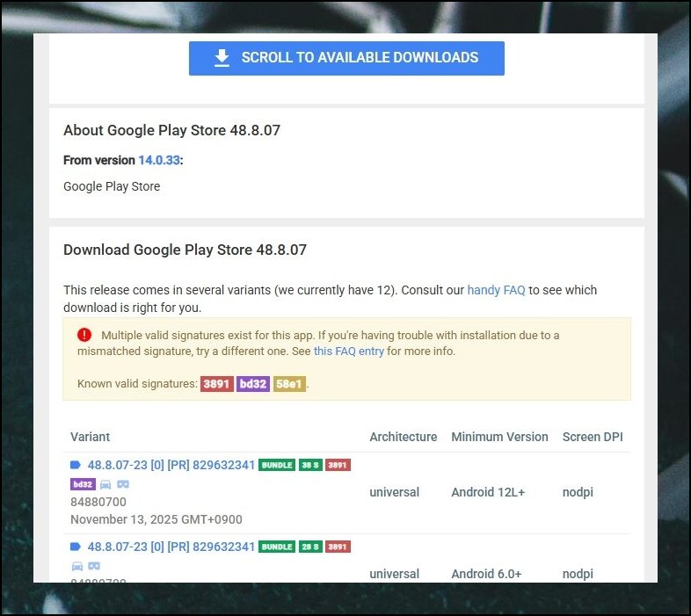
Task: Click the Minimum Version column header
Action: (x=499, y=437)
